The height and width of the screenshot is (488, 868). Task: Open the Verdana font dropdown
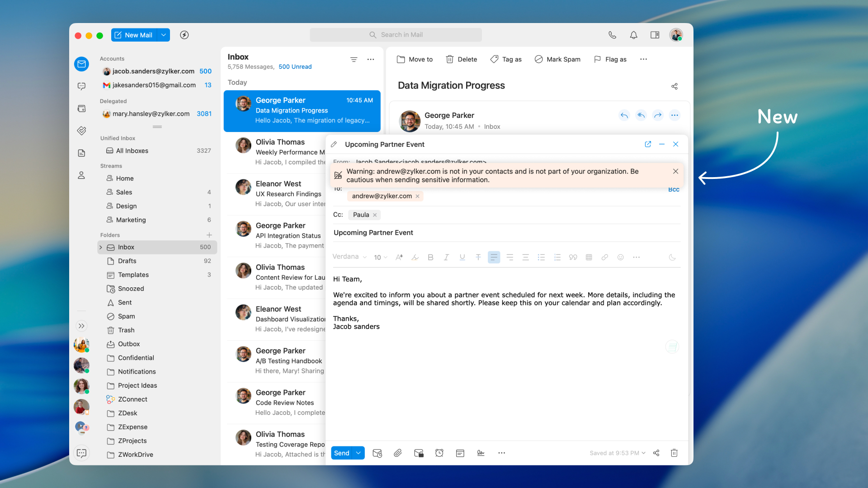pyautogui.click(x=349, y=257)
